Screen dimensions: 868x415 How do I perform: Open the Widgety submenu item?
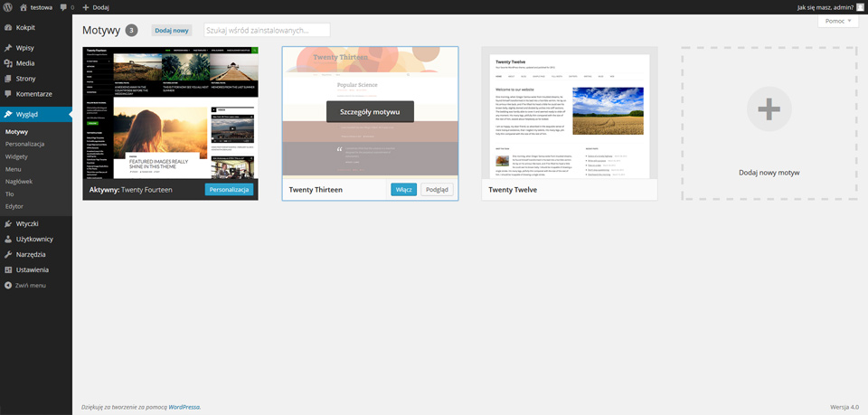pos(16,156)
